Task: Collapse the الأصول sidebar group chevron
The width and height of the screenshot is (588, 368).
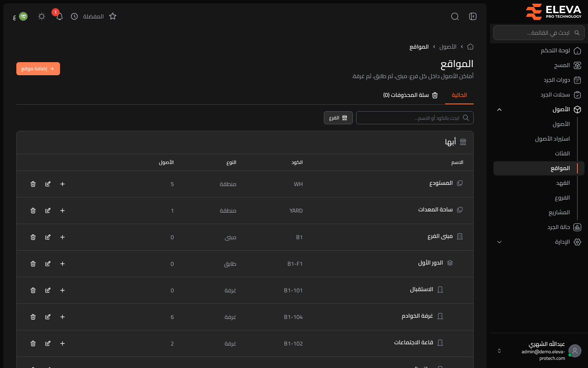Action: point(499,110)
